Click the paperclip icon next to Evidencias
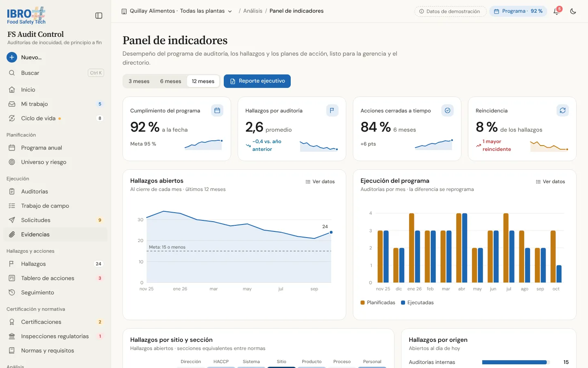 [x=12, y=234]
